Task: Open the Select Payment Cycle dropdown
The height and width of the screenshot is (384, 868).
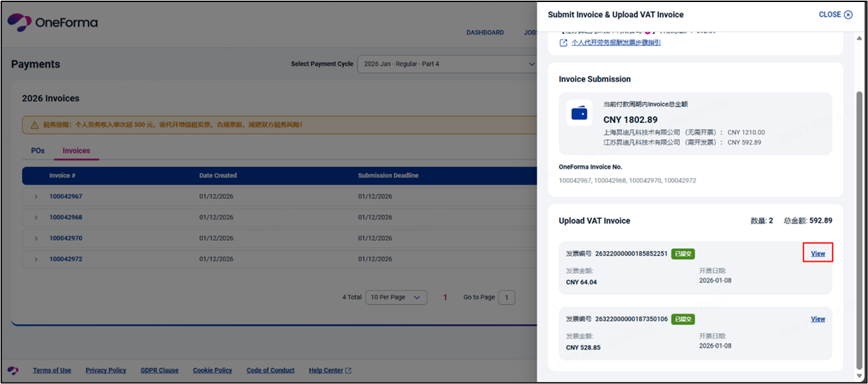Action: (x=447, y=64)
